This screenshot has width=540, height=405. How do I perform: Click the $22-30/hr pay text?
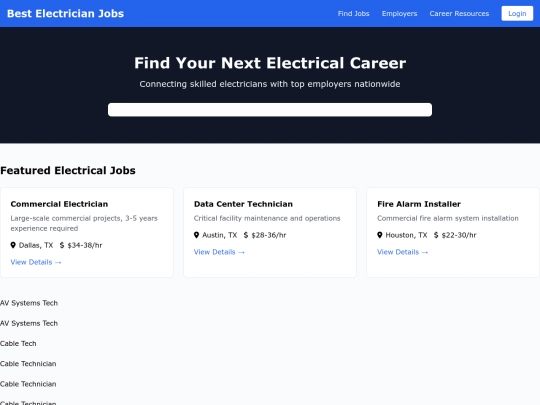pyautogui.click(x=459, y=235)
